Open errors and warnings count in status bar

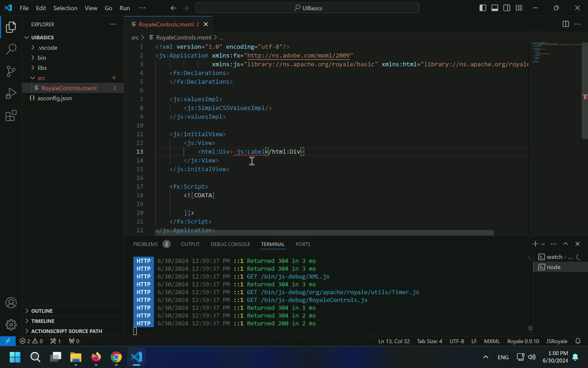(31, 341)
